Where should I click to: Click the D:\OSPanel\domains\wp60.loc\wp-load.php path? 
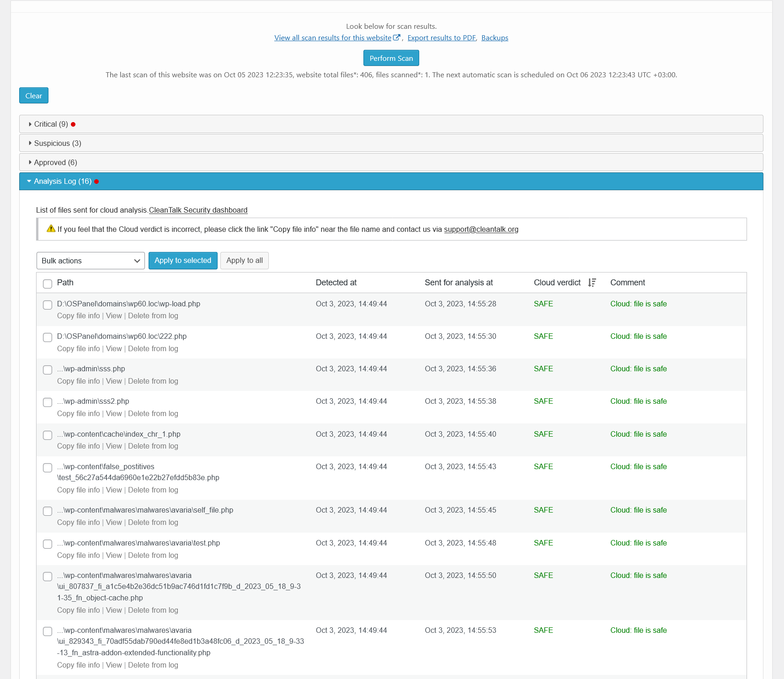click(128, 304)
